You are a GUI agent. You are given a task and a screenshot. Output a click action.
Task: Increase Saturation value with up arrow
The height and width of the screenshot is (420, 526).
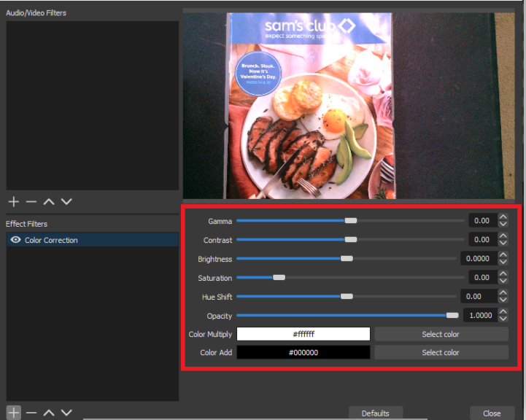click(503, 273)
